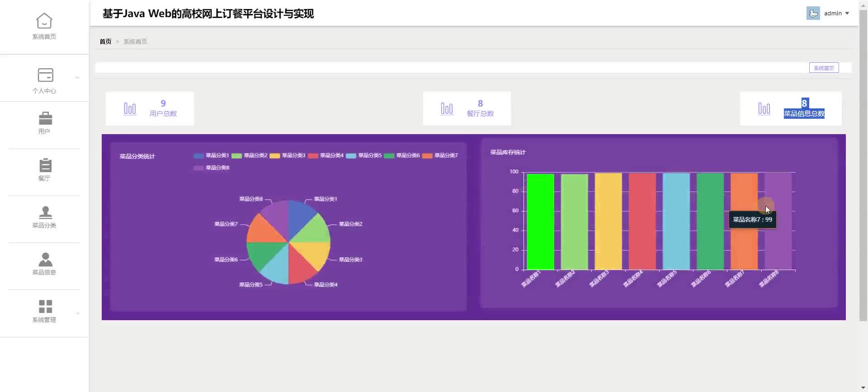Click the highlighted 菜品信息总数 label
Image resolution: width=868 pixels, height=392 pixels.
click(x=804, y=114)
